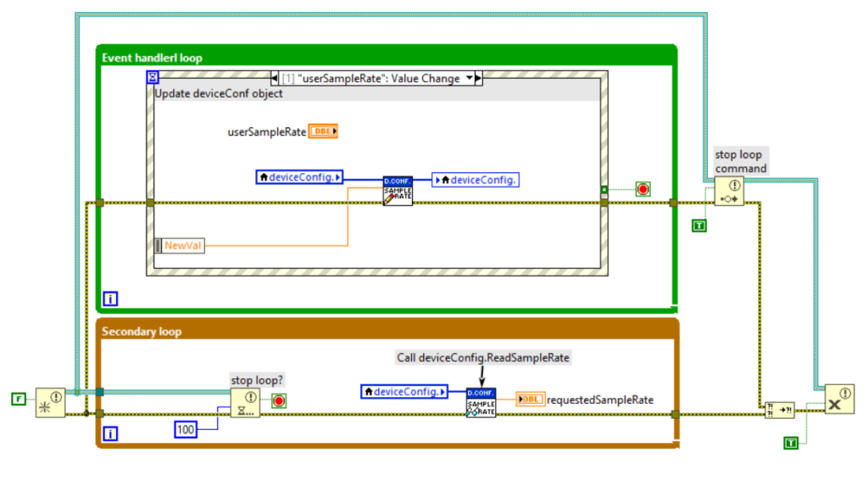Click the Event handler loop stop condition terminal
Image resolution: width=868 pixels, height=481 pixels.
pos(643,189)
